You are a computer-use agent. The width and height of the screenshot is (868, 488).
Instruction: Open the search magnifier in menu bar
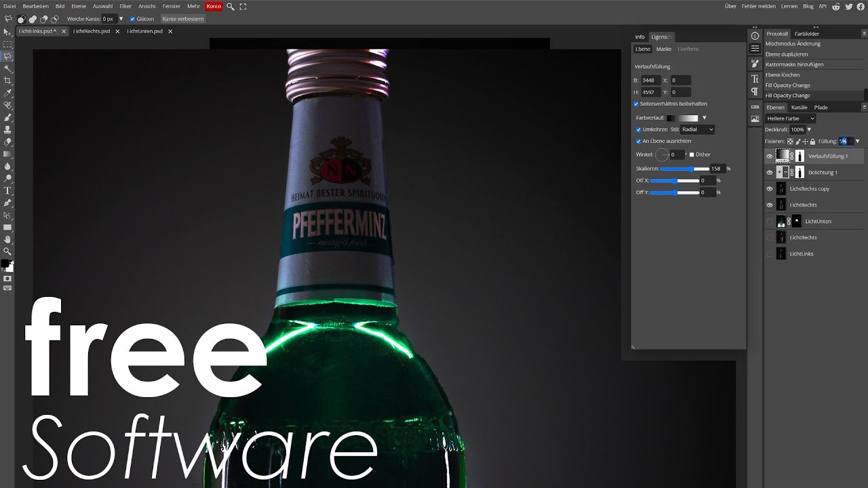pos(231,6)
